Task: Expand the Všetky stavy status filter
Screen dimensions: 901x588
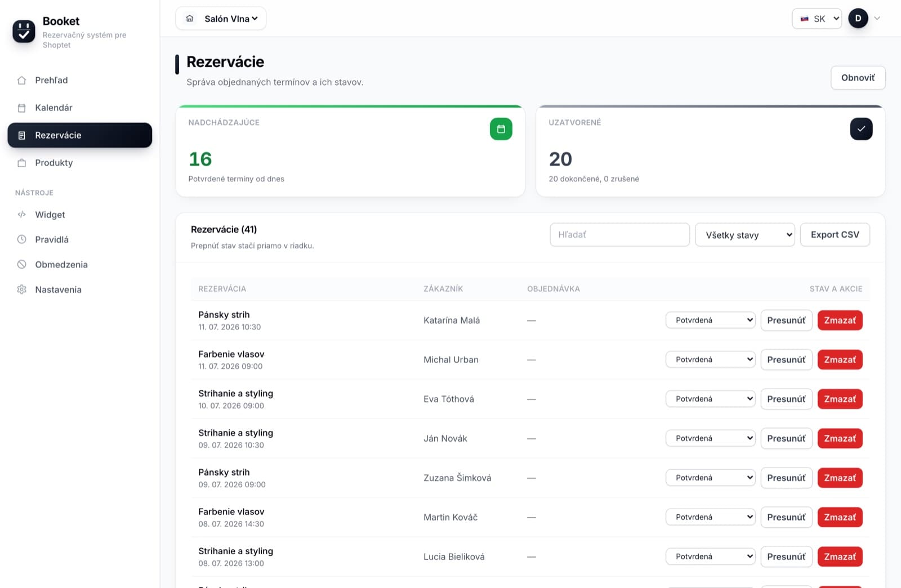Action: (x=745, y=235)
